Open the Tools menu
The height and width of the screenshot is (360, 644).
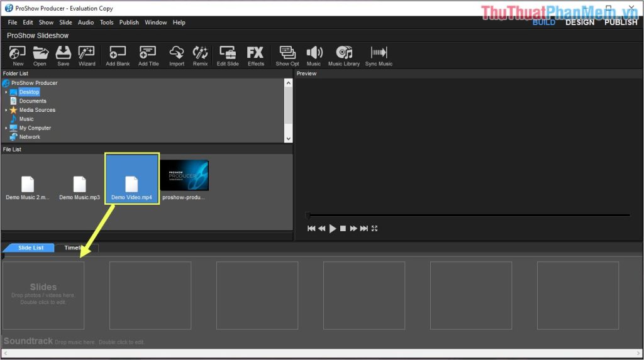[106, 22]
